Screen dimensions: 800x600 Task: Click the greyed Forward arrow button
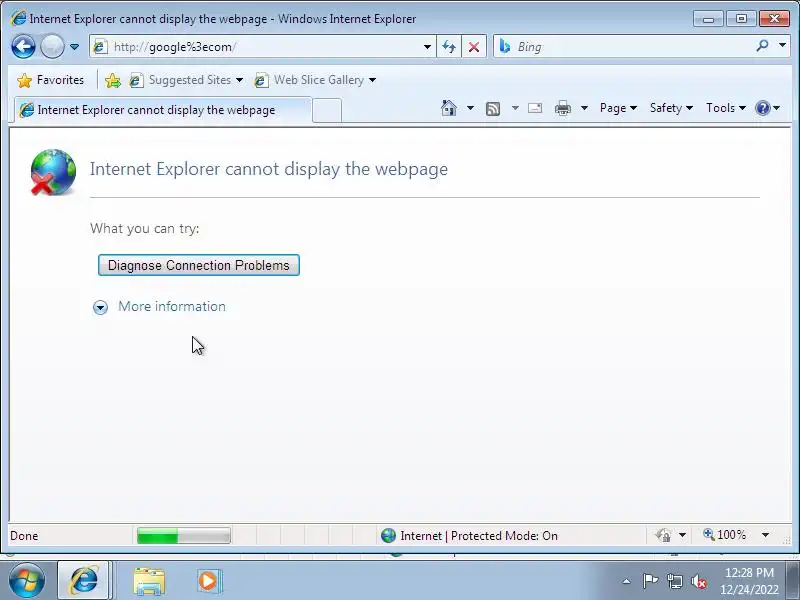pyautogui.click(x=52, y=47)
